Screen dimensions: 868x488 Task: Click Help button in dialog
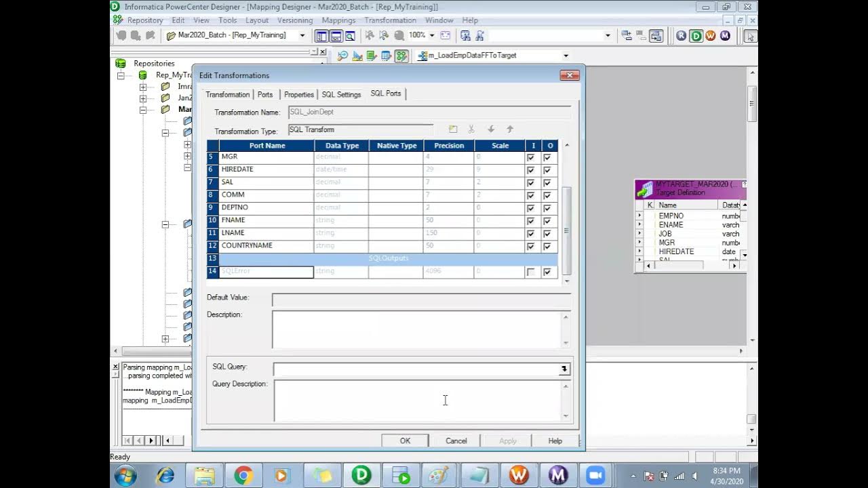555,441
